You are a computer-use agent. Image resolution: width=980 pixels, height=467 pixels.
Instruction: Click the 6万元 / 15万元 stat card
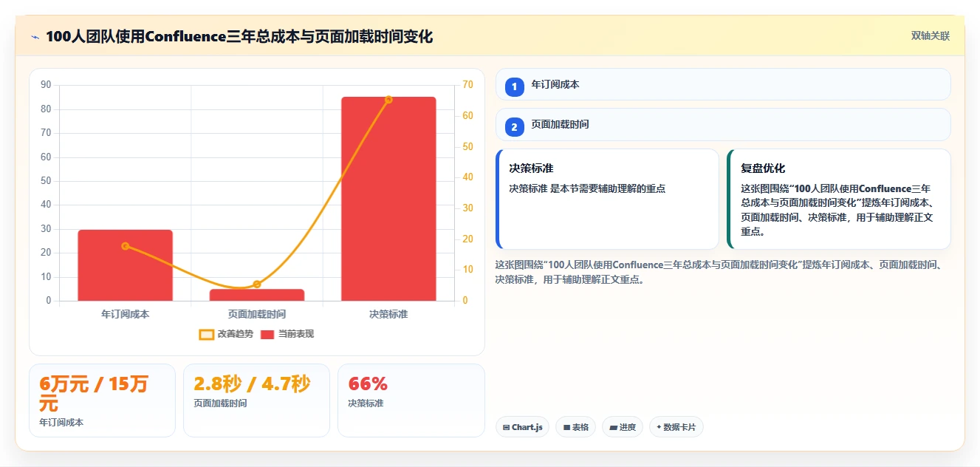(102, 400)
